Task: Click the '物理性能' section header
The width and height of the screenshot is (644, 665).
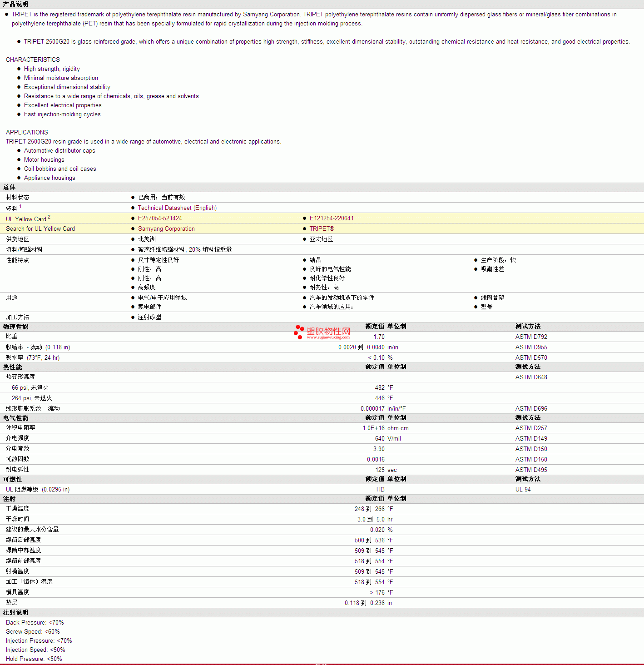Action: [x=15, y=327]
